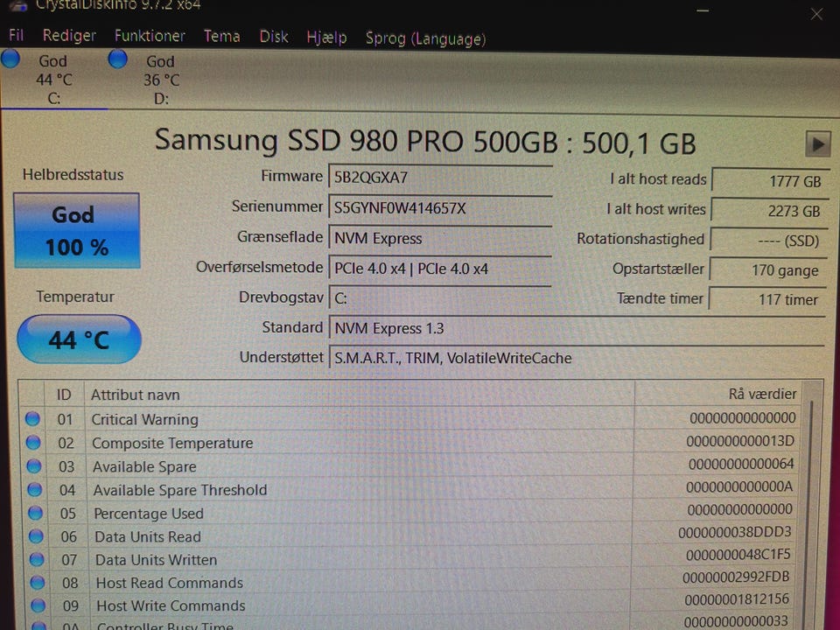The image size is (840, 630).
Task: Click status dot for Available Spare row
Action: [34, 465]
